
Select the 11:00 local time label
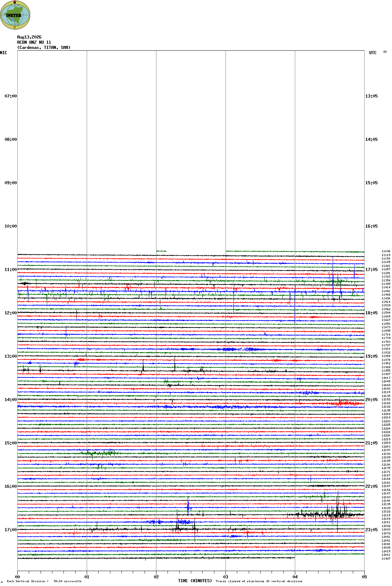point(11,270)
